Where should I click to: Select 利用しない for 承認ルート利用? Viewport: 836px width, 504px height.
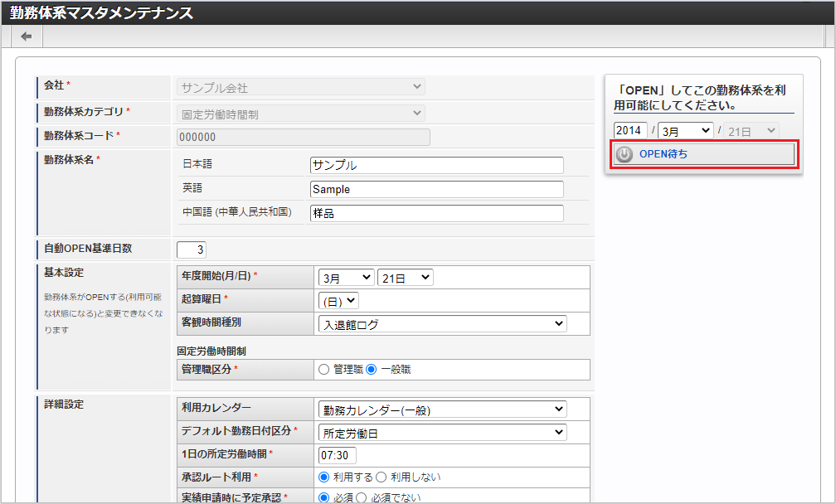pos(382,477)
